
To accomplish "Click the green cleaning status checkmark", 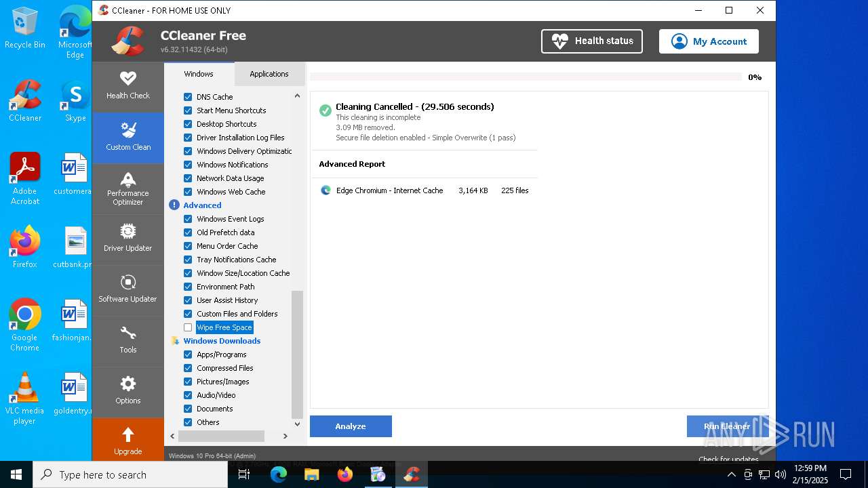I will (x=325, y=110).
